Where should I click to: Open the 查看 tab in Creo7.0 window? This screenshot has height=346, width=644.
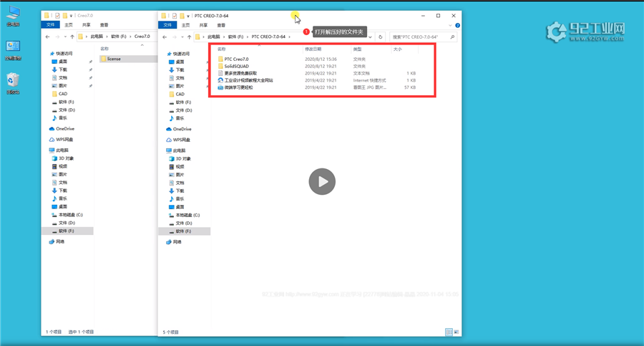(x=104, y=24)
